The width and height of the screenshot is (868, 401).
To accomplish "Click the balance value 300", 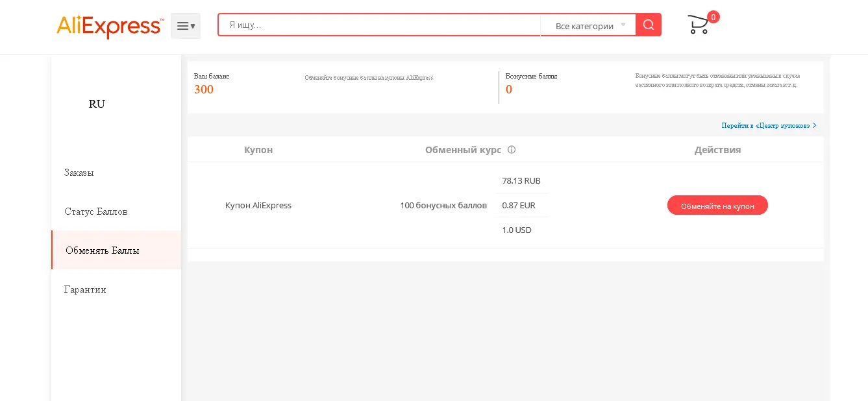I will (204, 90).
